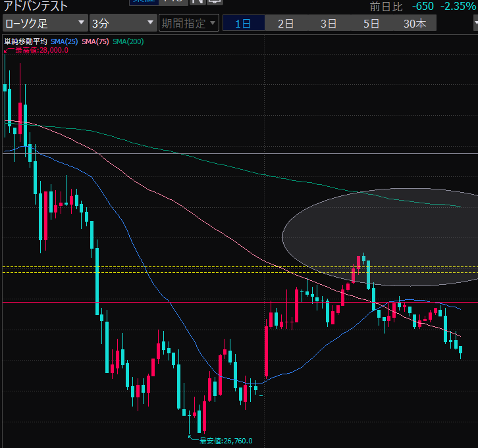Switch to the 3日 period
This screenshot has width=478, height=448.
click(x=329, y=24)
